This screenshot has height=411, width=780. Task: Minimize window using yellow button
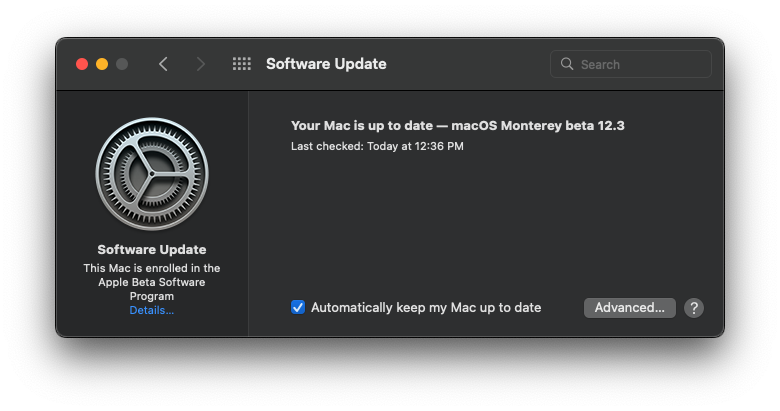102,64
